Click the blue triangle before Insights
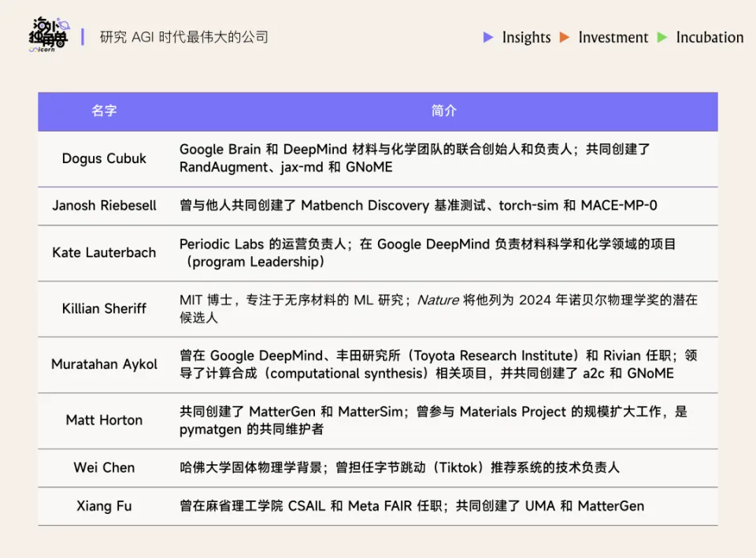The image size is (756, 558). (488, 37)
